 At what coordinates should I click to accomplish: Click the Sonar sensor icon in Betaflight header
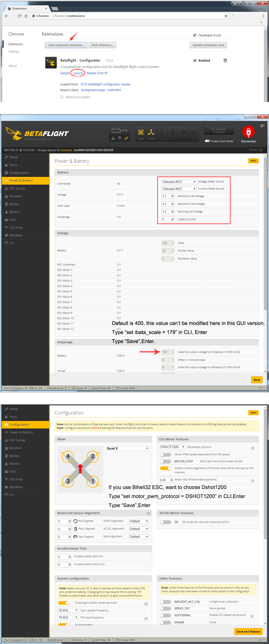(194, 134)
